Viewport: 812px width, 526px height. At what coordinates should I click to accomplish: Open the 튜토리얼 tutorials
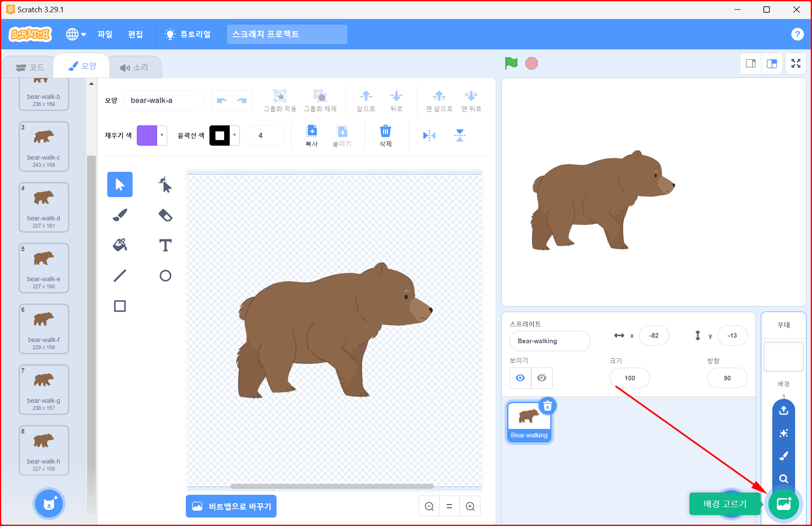[x=188, y=34]
